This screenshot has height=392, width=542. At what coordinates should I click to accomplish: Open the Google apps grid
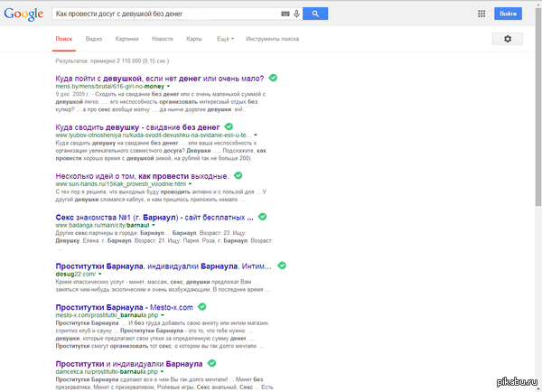pos(481,14)
